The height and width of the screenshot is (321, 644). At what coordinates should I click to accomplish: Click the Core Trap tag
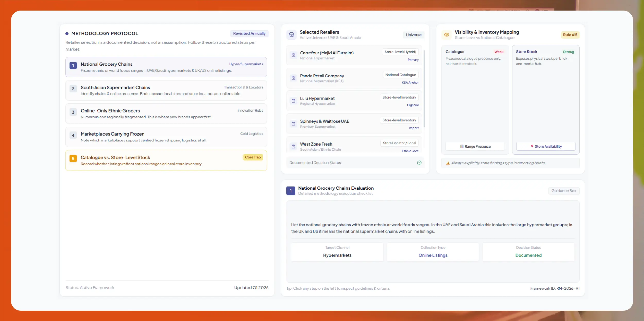coord(253,157)
